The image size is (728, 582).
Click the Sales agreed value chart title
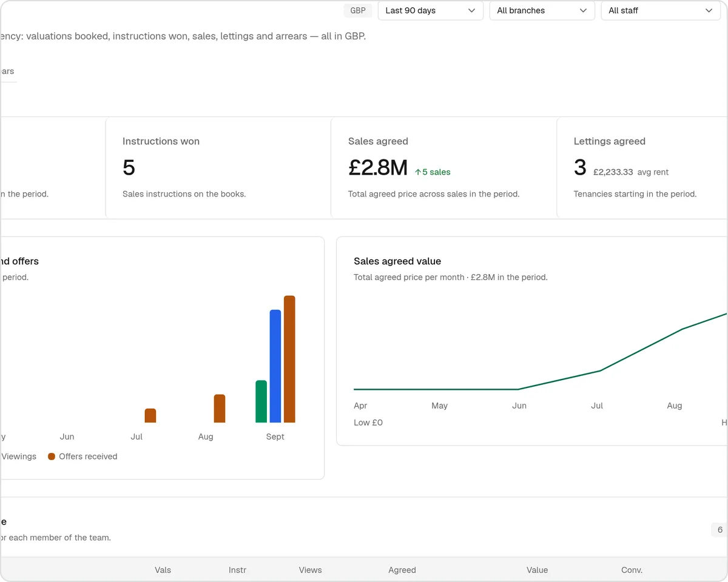tap(397, 261)
